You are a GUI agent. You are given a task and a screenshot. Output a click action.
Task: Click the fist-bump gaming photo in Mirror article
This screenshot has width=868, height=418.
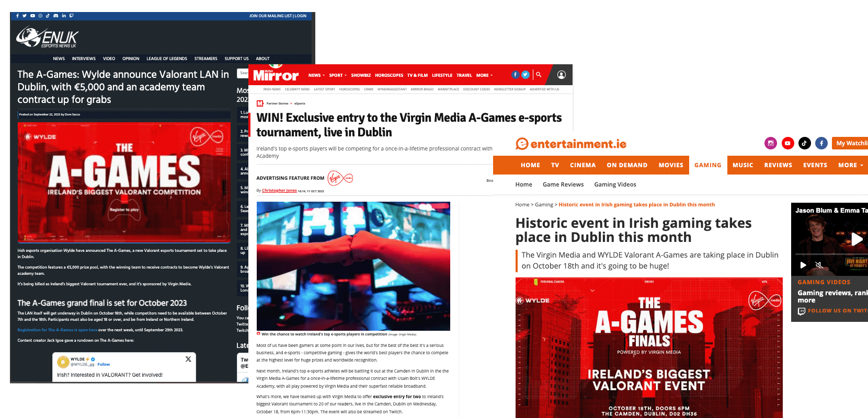point(353,266)
